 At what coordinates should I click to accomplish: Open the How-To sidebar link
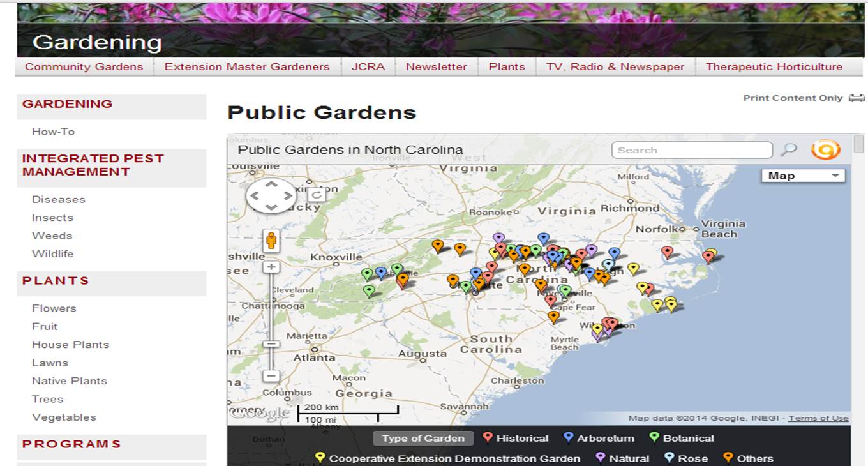(53, 132)
